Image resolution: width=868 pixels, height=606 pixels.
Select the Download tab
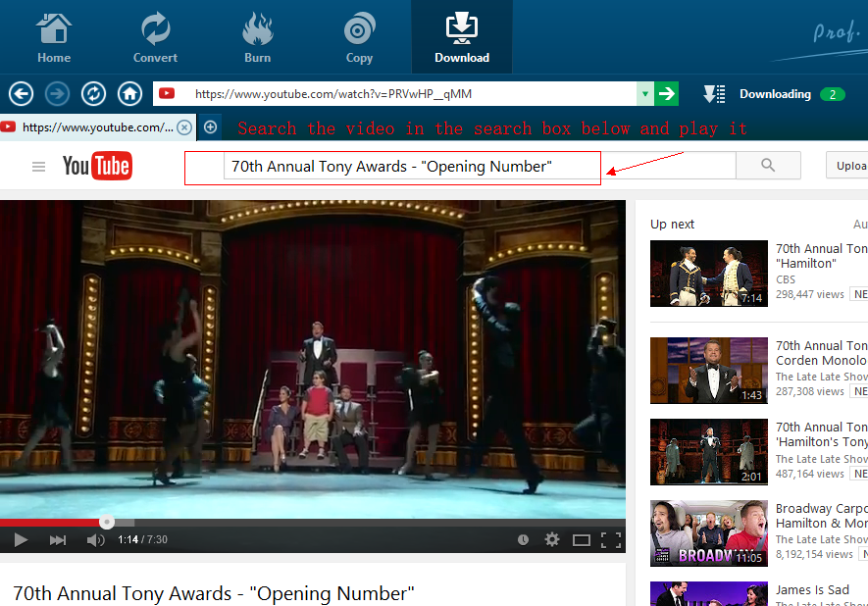(462, 37)
